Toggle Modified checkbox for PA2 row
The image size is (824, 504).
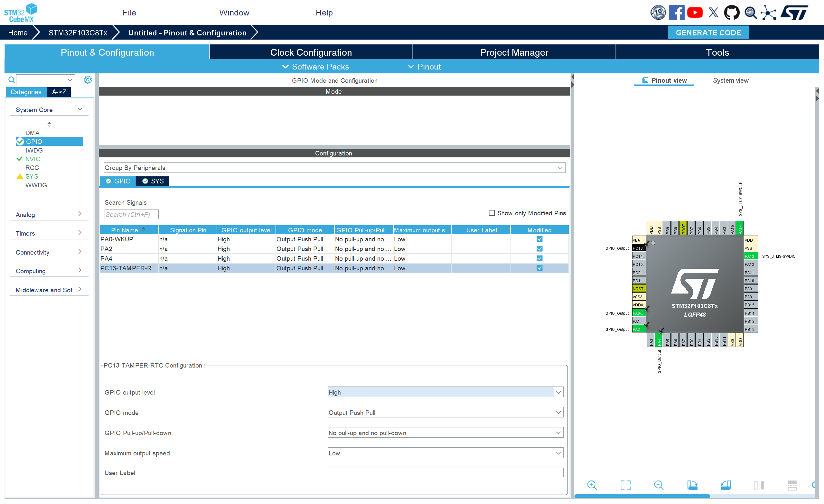539,249
